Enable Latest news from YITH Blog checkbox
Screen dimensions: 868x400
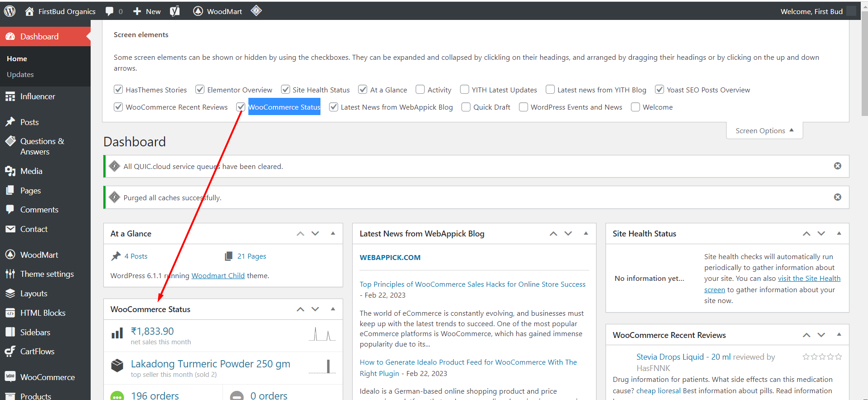550,90
